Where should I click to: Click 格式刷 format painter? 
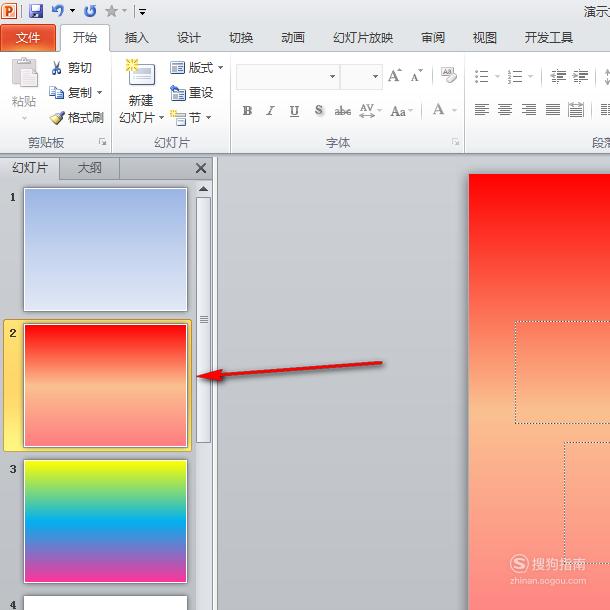click(x=77, y=117)
